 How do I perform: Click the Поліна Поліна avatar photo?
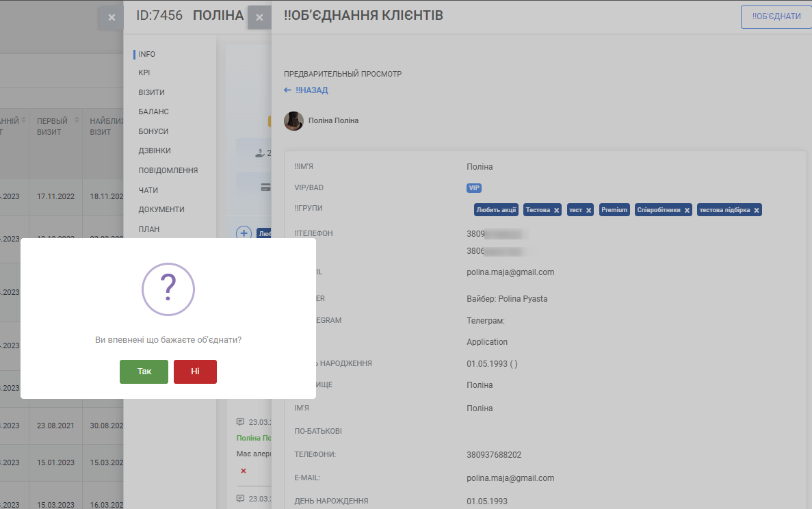point(293,121)
